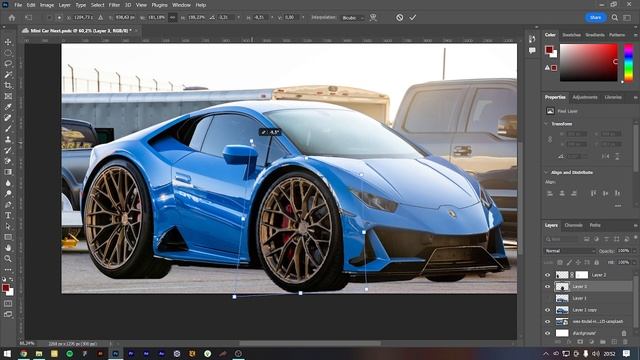640x360 pixels.
Task: Open the Interpolation dropdown
Action: (353, 18)
